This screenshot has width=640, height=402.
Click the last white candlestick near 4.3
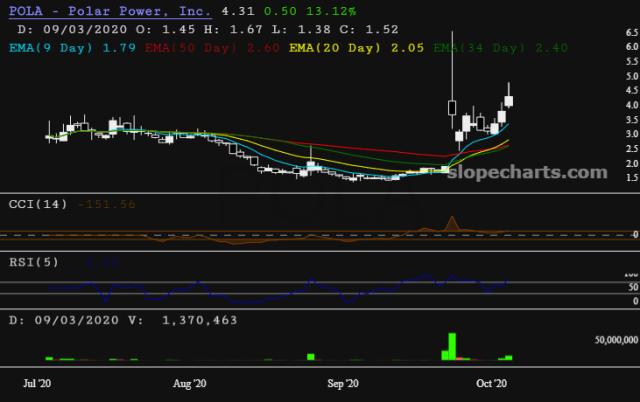click(x=510, y=100)
